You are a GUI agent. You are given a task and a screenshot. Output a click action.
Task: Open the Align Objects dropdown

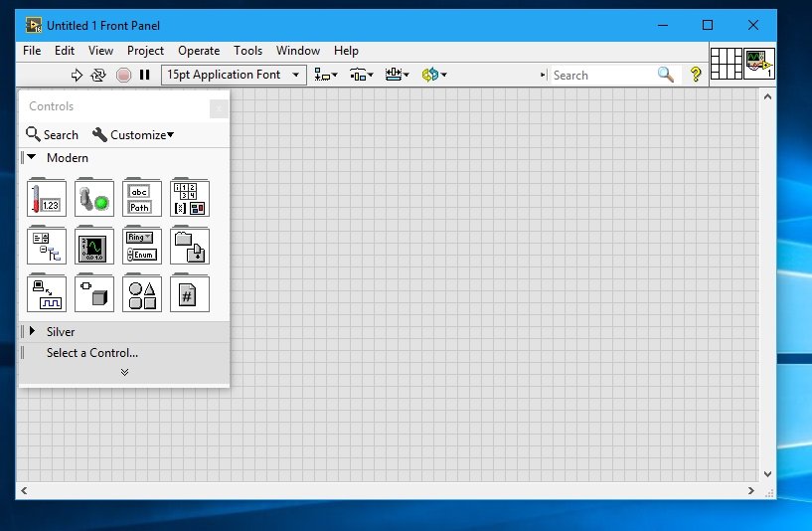[x=325, y=75]
